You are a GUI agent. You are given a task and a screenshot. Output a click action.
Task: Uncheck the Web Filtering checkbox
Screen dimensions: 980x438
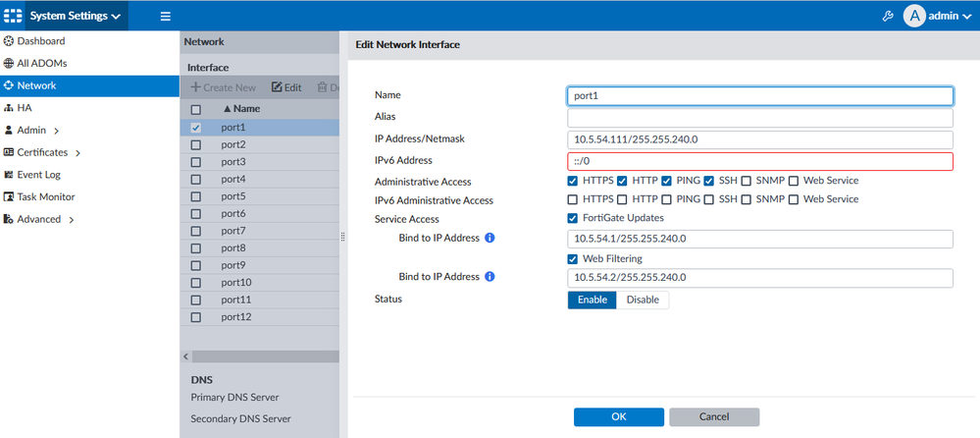573,258
